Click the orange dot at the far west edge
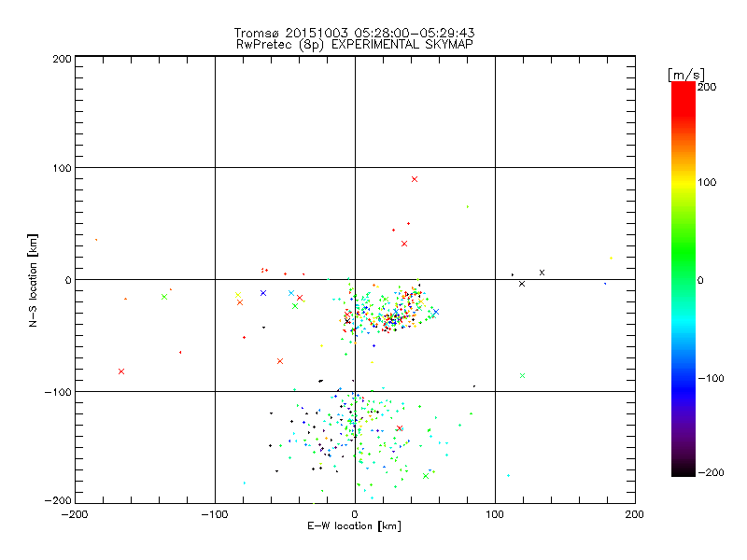This screenshot has width=747, height=560. [x=96, y=240]
